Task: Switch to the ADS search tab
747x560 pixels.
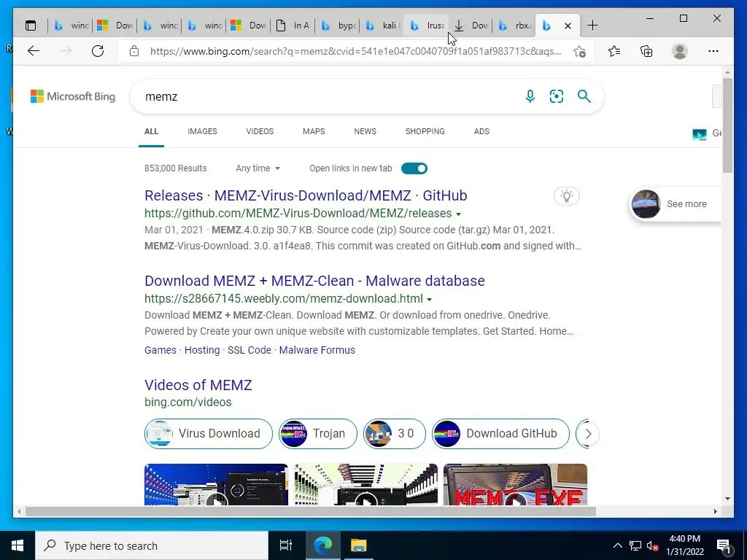Action: click(x=481, y=131)
